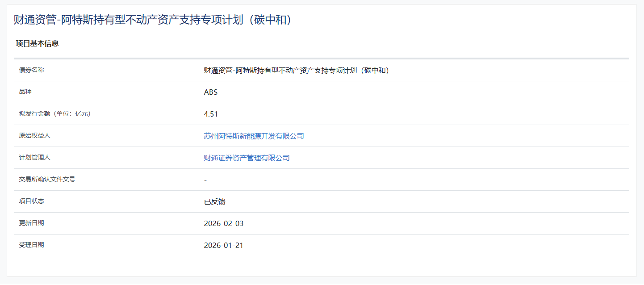644x285 pixels.
Task: Click the ABS value
Action: (211, 92)
